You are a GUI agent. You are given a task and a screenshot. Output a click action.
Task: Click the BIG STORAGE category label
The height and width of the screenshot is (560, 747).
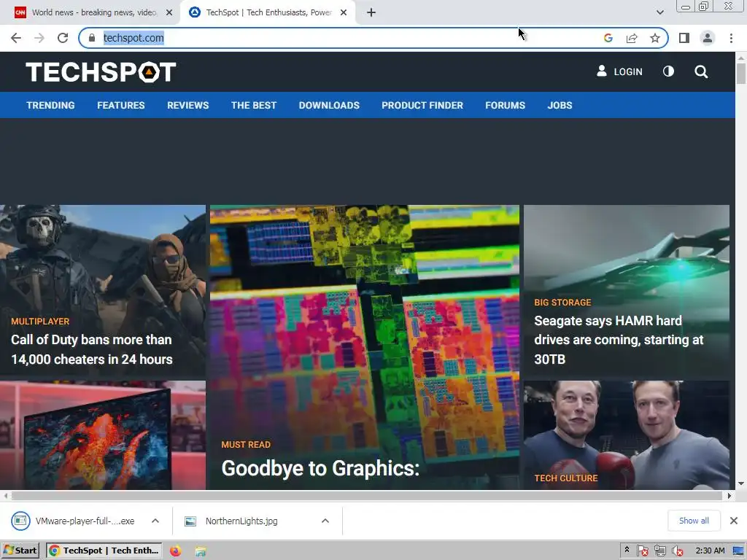pos(562,303)
